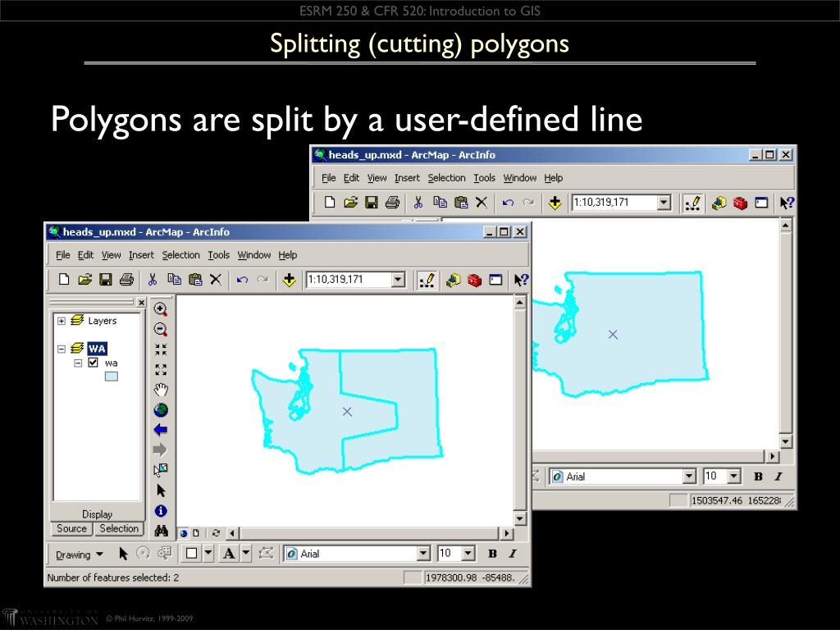The width and height of the screenshot is (840, 630).
Task: Switch to Selection tab in table of contents
Action: 119,529
